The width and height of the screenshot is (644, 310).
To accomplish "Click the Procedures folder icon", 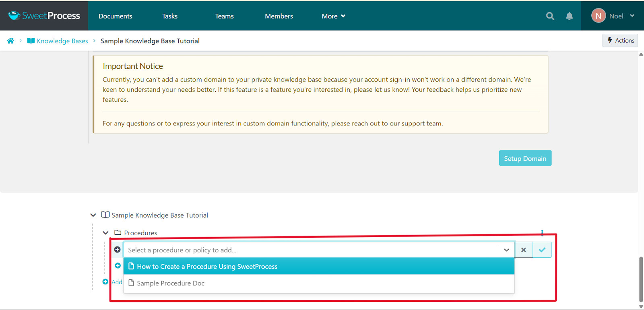I will coord(118,232).
